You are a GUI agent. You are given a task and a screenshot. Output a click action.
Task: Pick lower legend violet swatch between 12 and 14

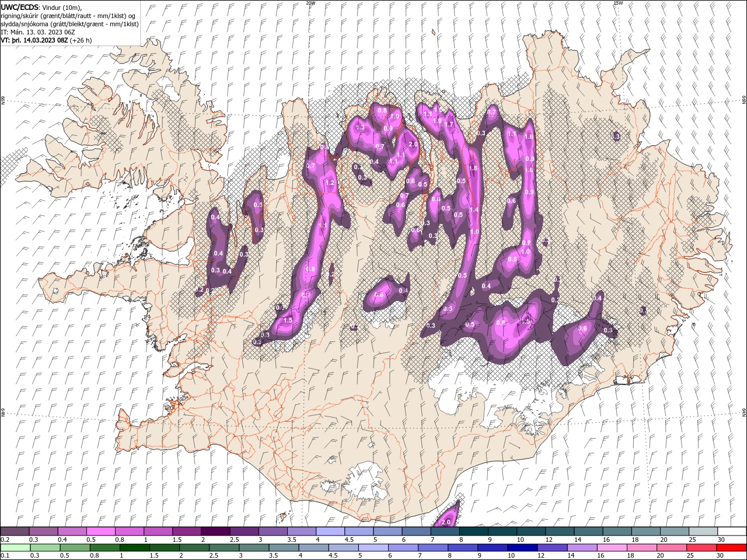[x=552, y=548]
